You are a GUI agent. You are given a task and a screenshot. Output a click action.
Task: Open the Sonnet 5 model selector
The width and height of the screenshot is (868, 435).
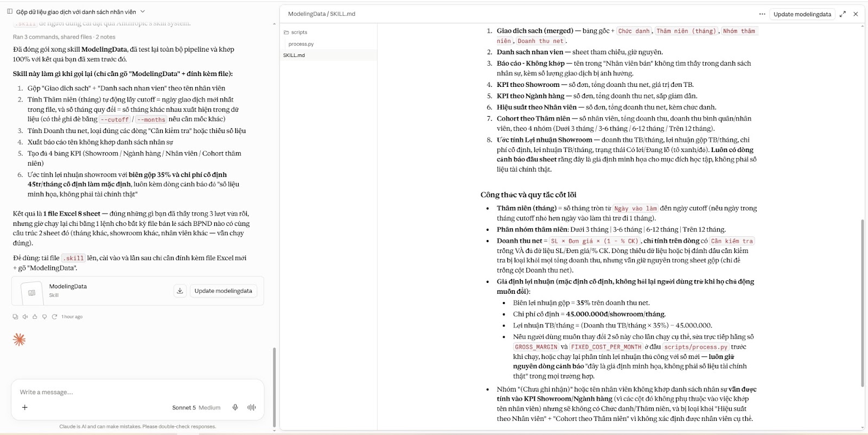196,407
